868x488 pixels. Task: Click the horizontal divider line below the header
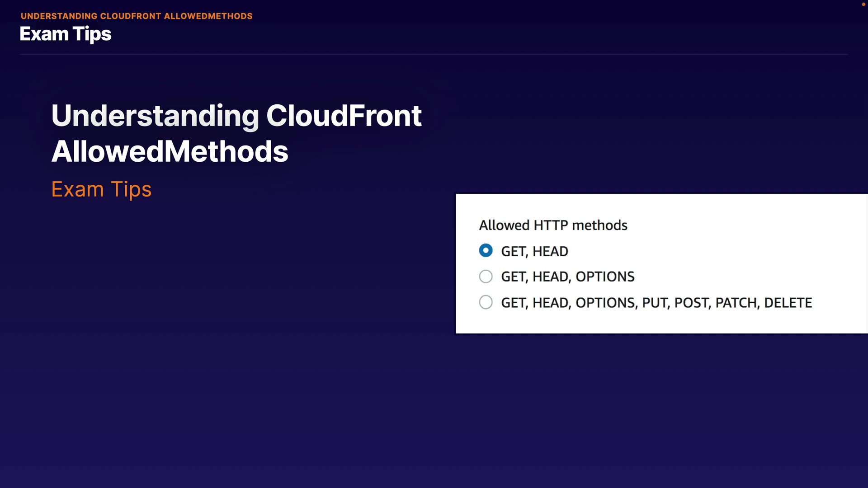click(434, 54)
